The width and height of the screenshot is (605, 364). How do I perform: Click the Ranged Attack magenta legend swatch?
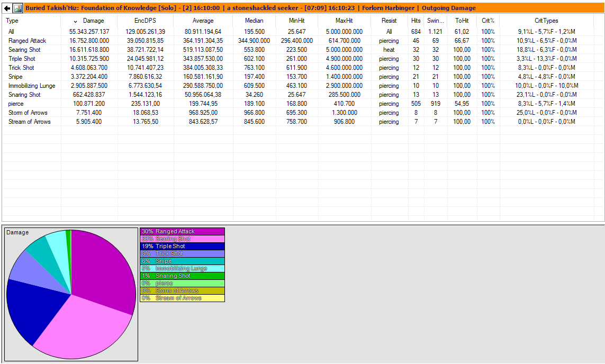coord(183,231)
